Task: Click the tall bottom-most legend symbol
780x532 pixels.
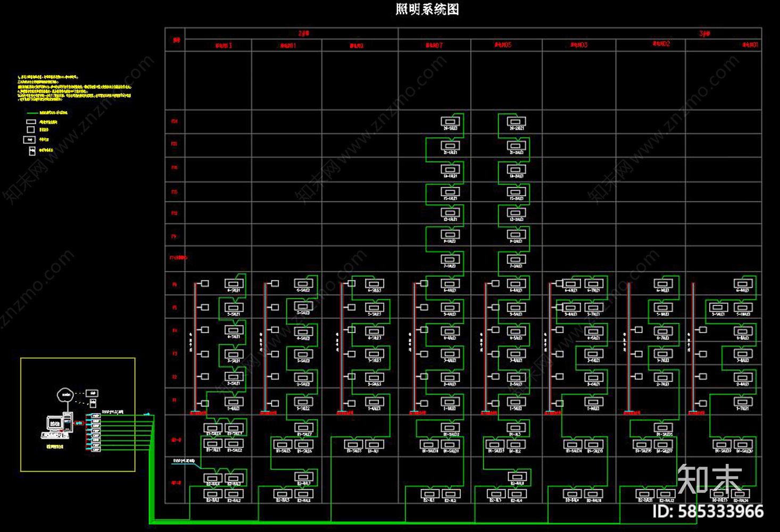Action: [32, 151]
